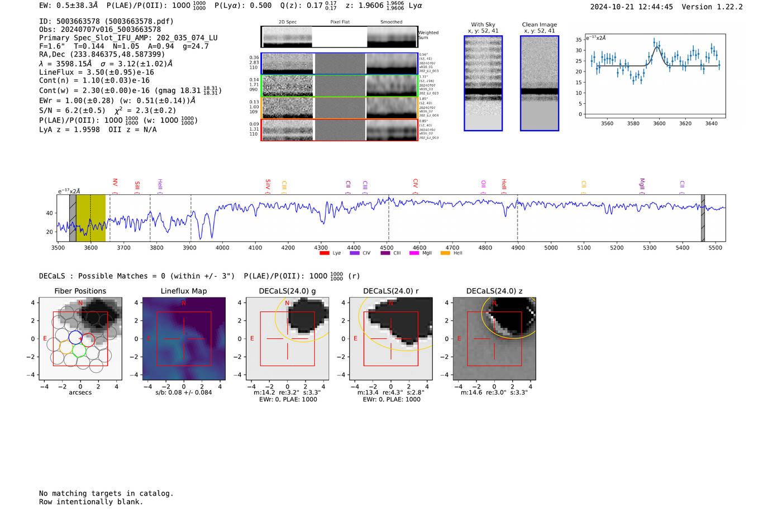Click the blue fiber circle in Fiber Positions
782x532 pixels.
point(75,337)
